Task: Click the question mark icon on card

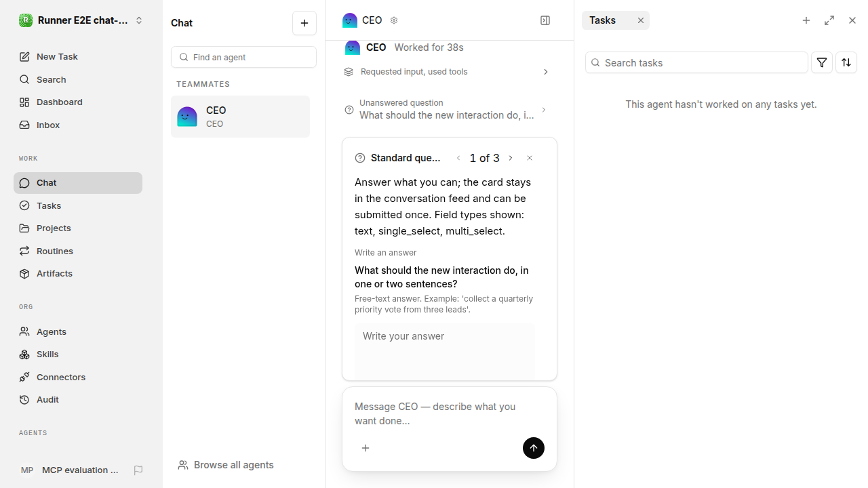Action: 360,158
